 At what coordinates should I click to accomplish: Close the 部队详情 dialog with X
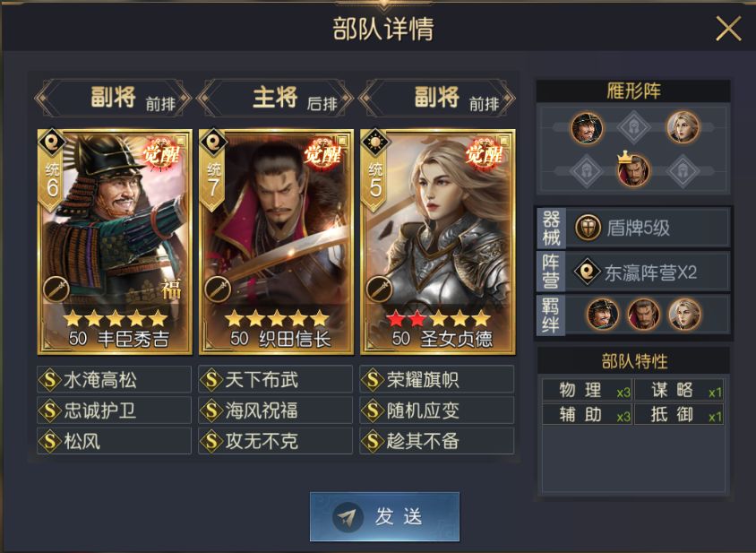click(x=728, y=29)
